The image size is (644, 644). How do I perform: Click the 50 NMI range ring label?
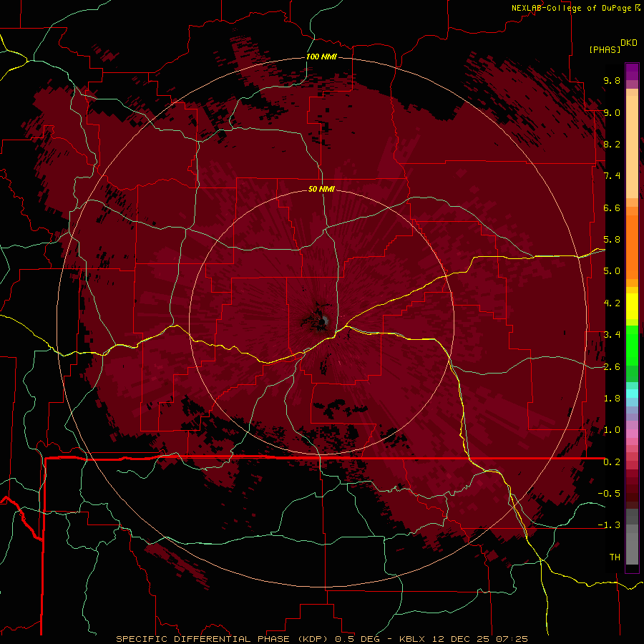pyautogui.click(x=321, y=190)
